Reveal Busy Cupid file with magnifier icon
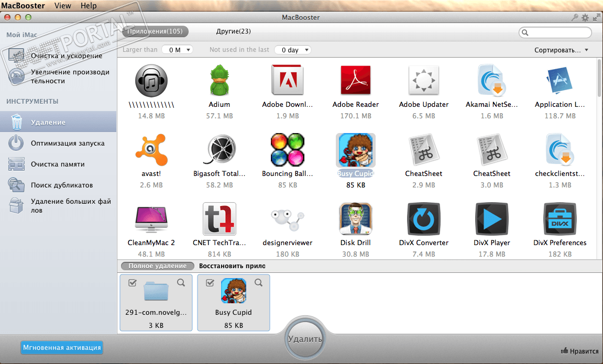603x364 pixels. click(x=258, y=283)
